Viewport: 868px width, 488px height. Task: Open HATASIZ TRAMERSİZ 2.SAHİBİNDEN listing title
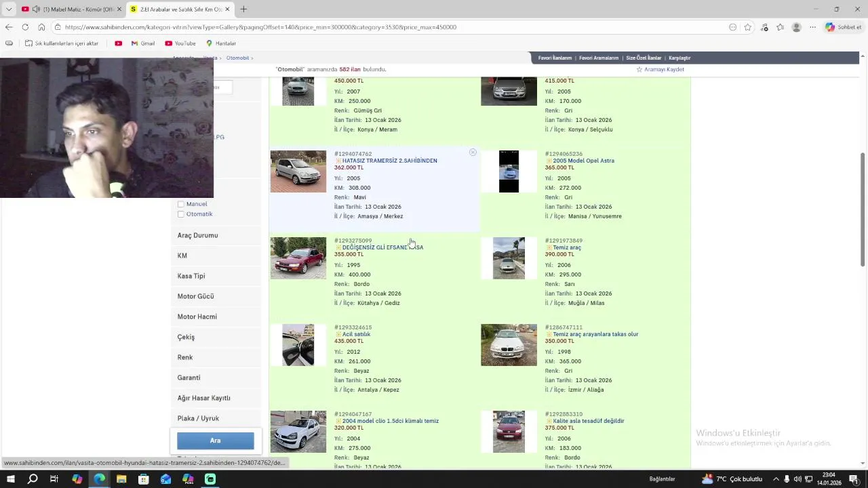[x=389, y=161]
